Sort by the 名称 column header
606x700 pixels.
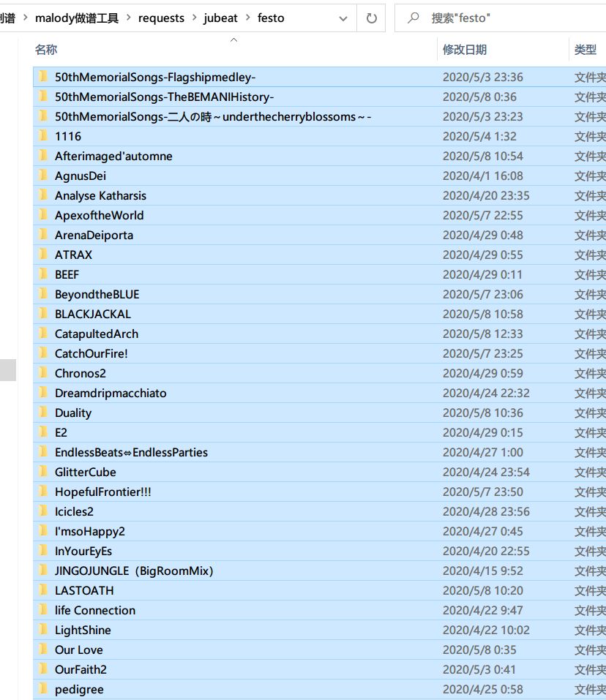46,50
